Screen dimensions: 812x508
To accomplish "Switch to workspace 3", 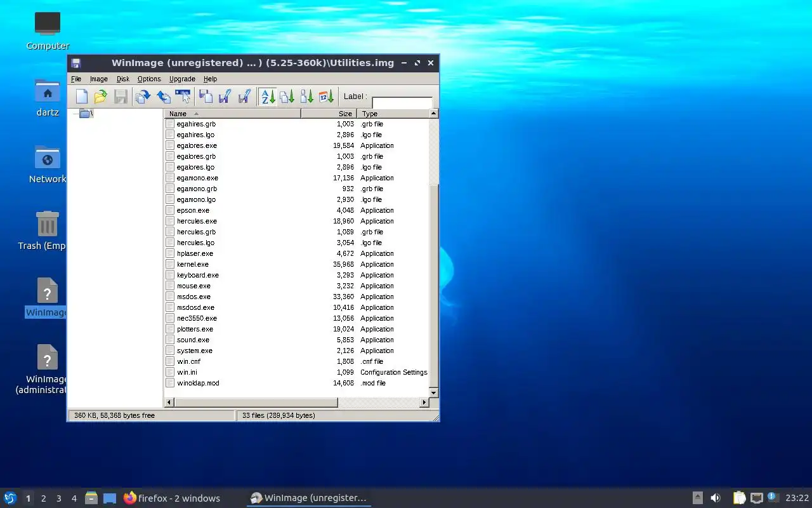I will pos(58,498).
